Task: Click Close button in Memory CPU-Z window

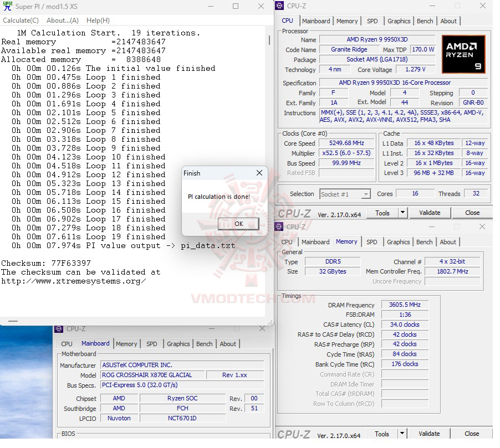Action: pos(472,434)
